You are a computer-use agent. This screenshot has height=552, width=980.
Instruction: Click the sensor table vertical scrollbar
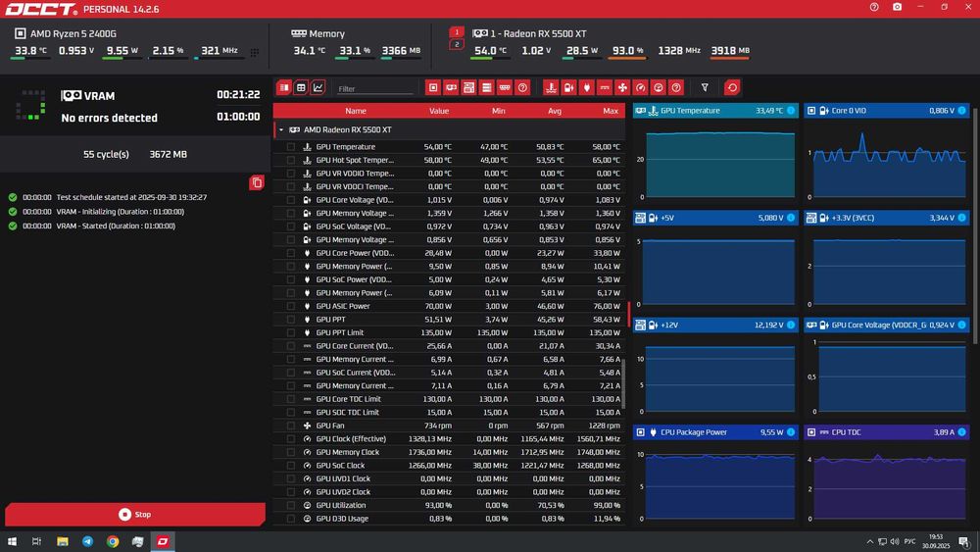coord(623,382)
